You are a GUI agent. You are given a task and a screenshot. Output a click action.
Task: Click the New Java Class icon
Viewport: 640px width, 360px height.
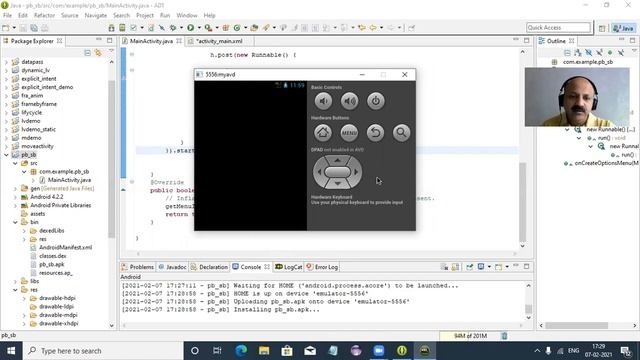237,28
